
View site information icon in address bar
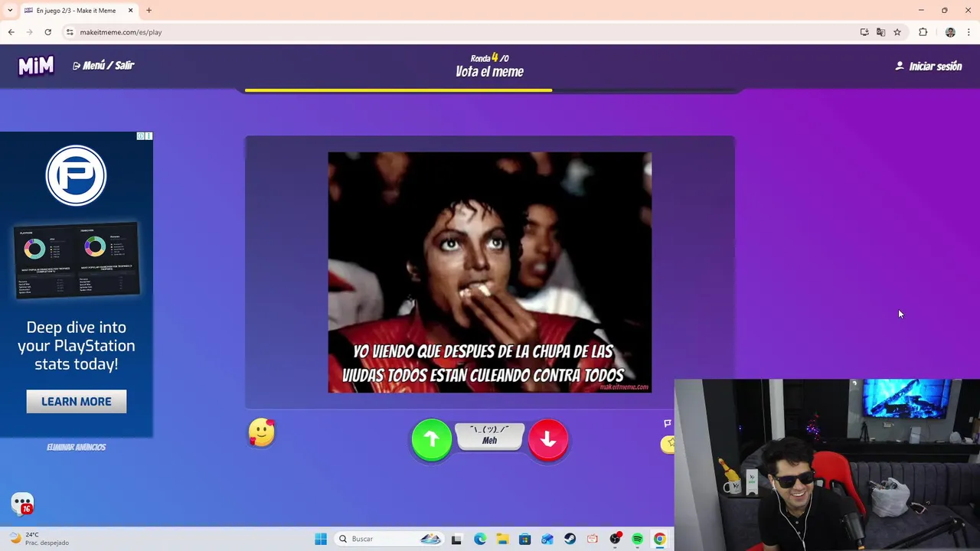(70, 32)
